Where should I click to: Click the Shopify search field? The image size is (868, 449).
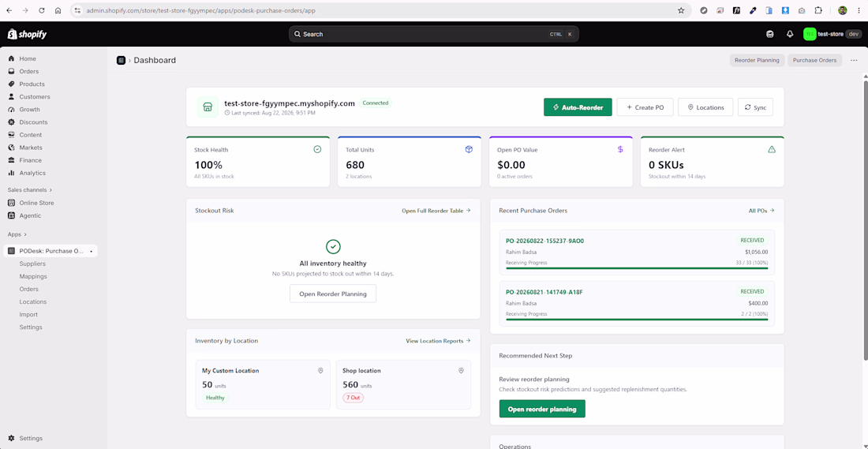(433, 34)
